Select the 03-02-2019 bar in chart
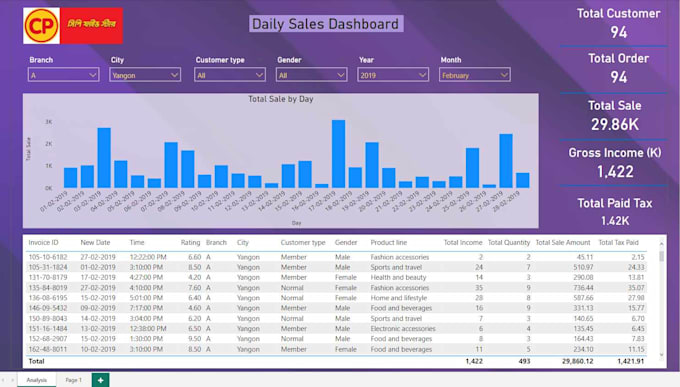This screenshot has width=680, height=387. 104,158
